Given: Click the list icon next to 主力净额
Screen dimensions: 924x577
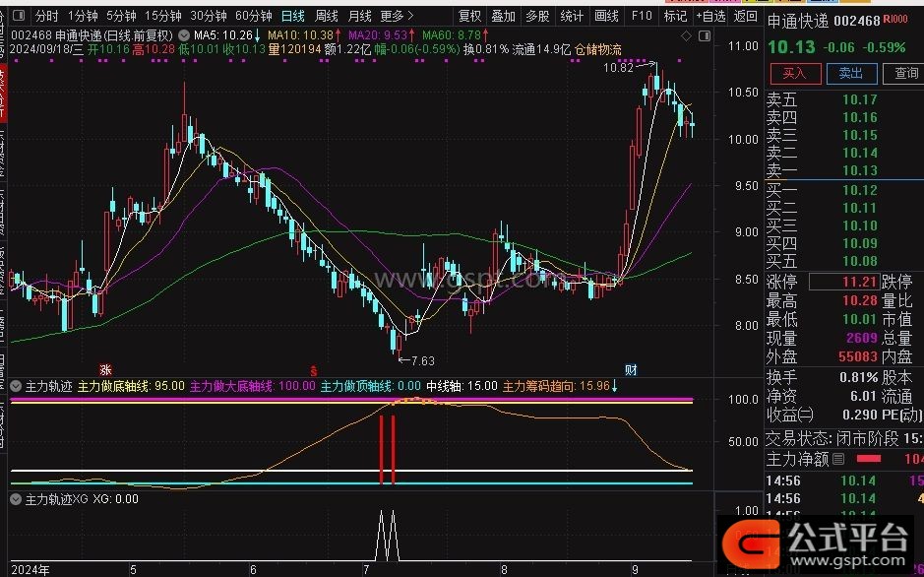Looking at the screenshot, I should [x=838, y=459].
